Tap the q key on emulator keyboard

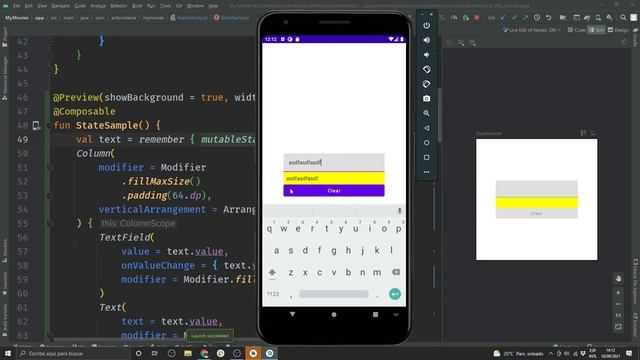coord(269,229)
